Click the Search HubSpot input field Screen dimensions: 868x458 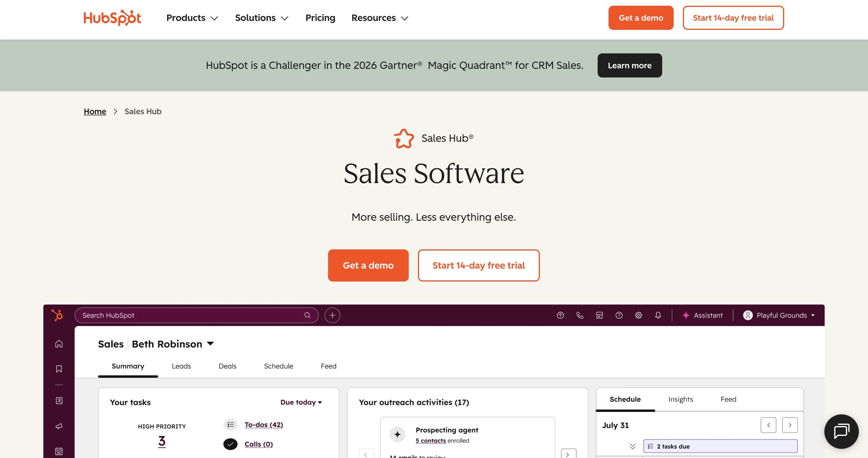pyautogui.click(x=196, y=315)
